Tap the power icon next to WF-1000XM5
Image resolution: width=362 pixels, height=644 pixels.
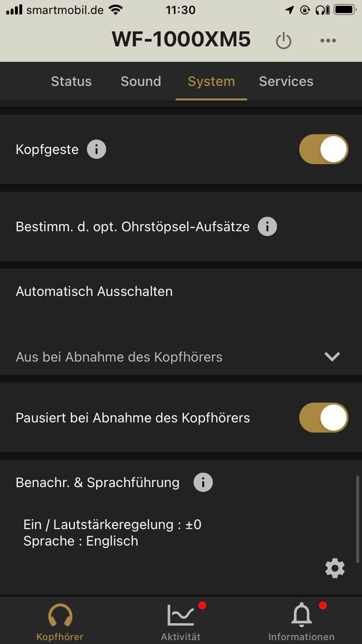pos(283,41)
